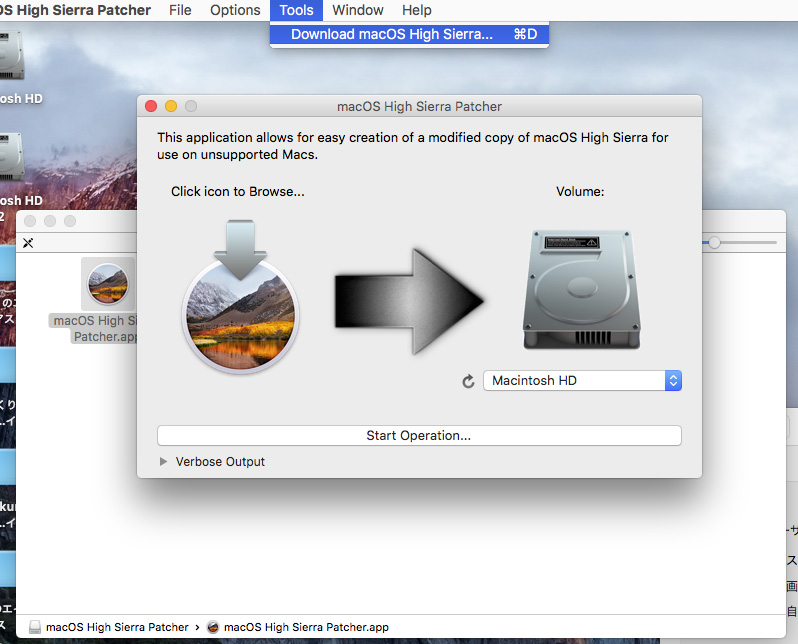Select the top desktop hard drive icon
The width and height of the screenshot is (798, 644).
click(x=11, y=56)
